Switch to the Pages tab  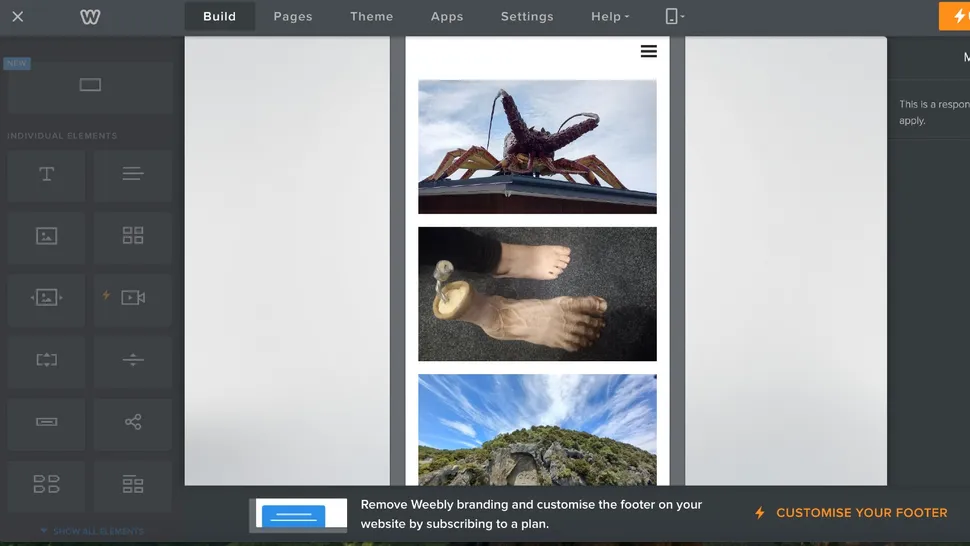(293, 17)
